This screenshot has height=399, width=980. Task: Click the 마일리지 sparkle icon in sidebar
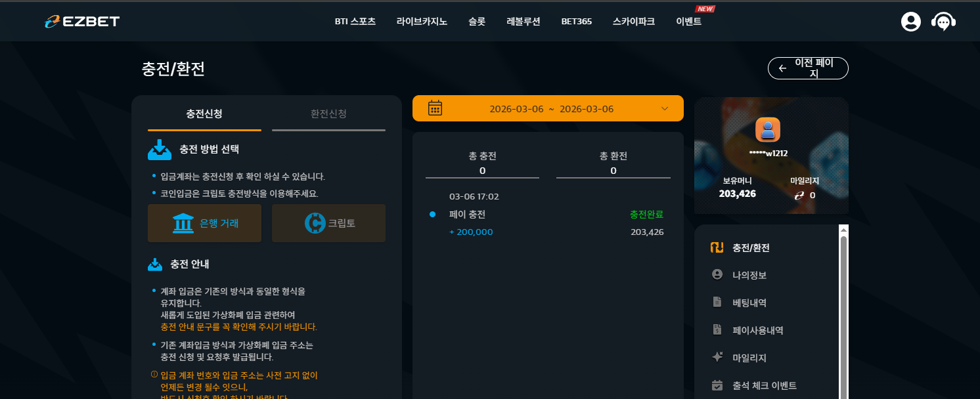(717, 358)
